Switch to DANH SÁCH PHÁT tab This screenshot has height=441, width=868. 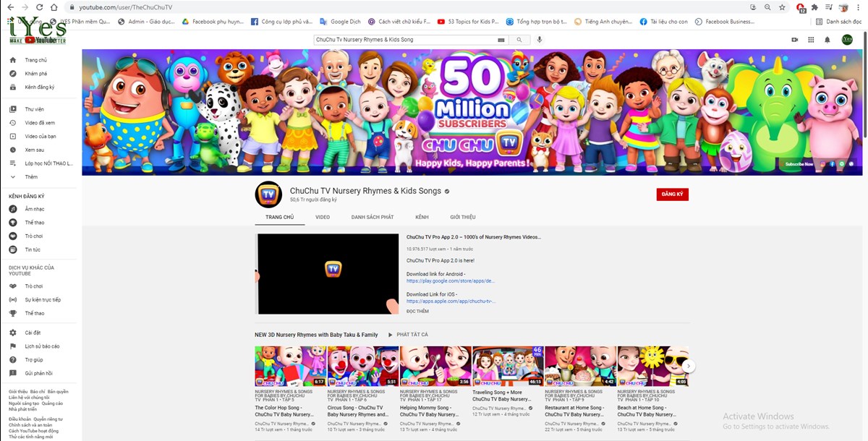[373, 217]
